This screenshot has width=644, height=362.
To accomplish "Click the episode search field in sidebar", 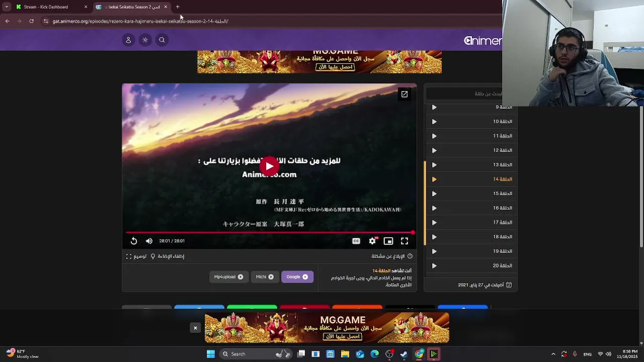I will point(464,94).
